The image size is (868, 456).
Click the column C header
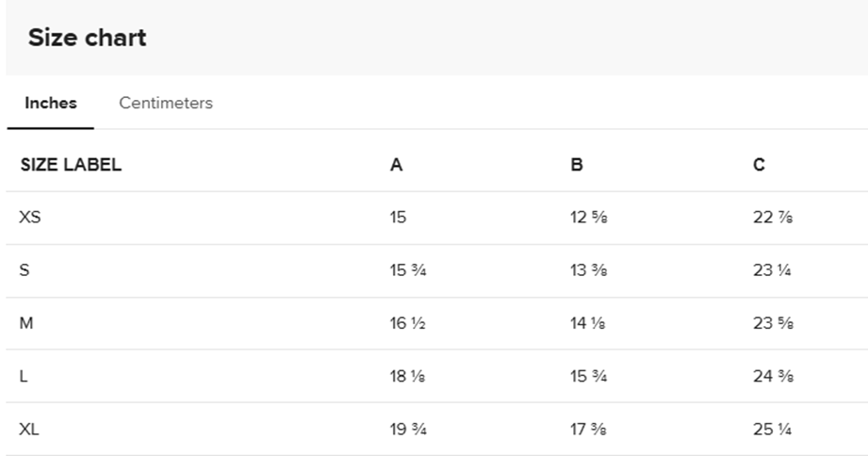click(x=759, y=165)
